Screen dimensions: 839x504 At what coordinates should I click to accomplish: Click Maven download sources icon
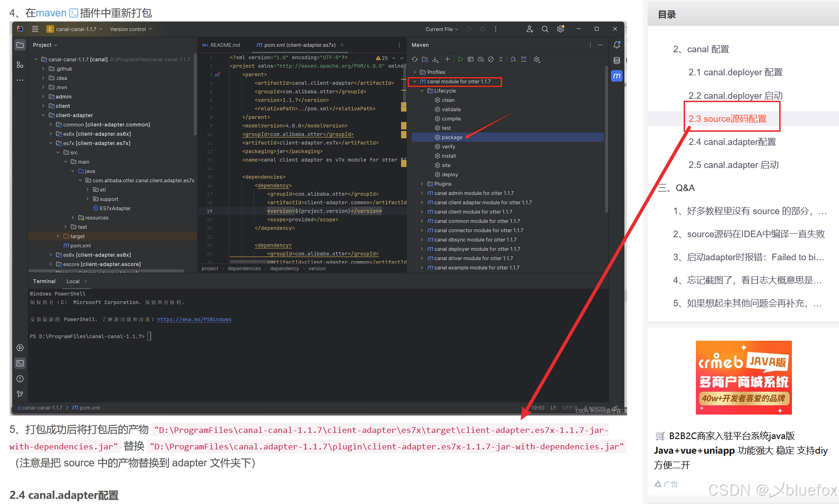point(435,59)
